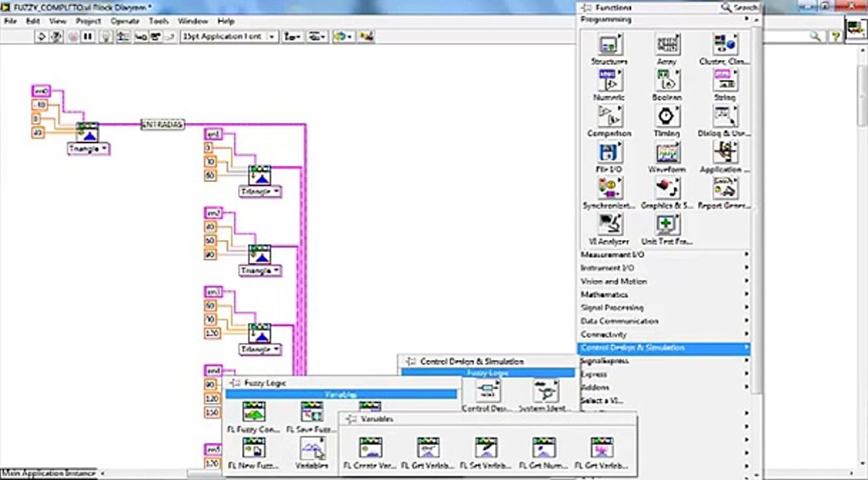This screenshot has height=480, width=868.
Task: Select the FL Create Variable VI
Action: [371, 449]
